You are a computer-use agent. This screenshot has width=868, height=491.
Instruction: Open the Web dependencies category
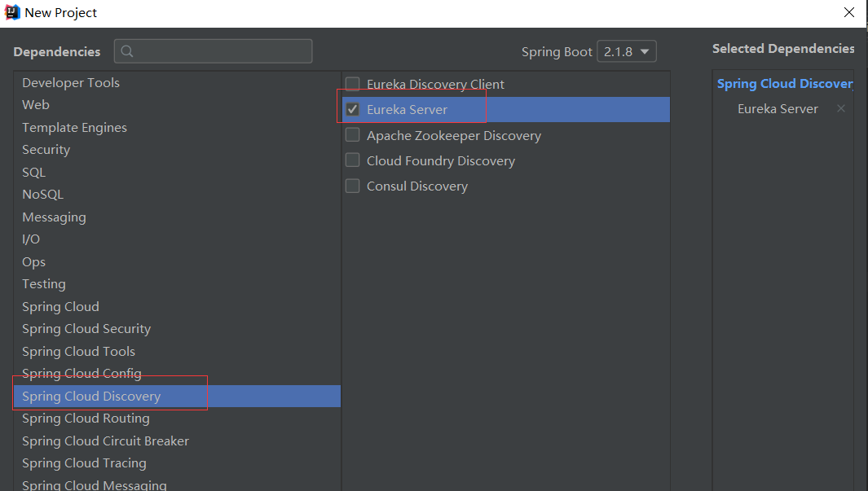tap(36, 104)
